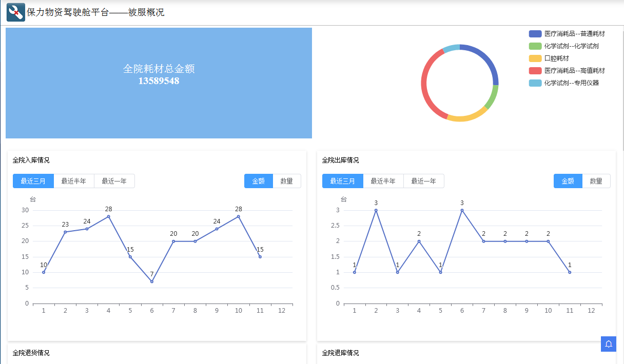This screenshot has width=624, height=364.
Task: Select 最近一年 in 全院入库情况 panel
Action: coord(114,181)
